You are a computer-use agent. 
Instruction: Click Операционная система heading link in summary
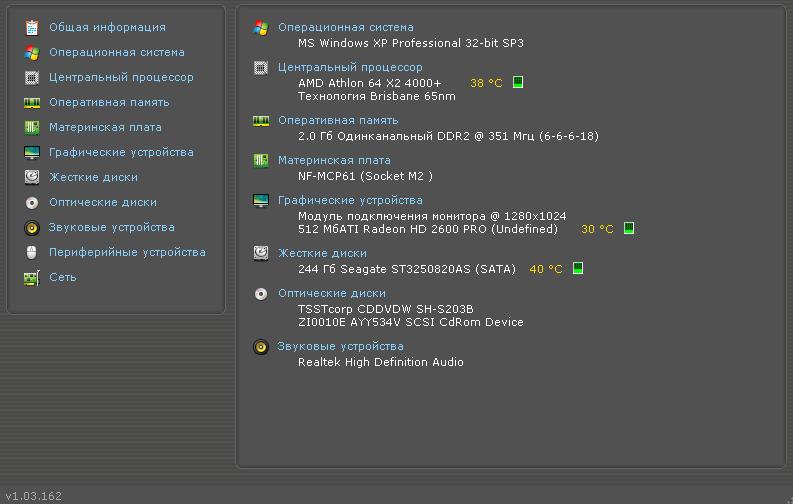point(346,27)
